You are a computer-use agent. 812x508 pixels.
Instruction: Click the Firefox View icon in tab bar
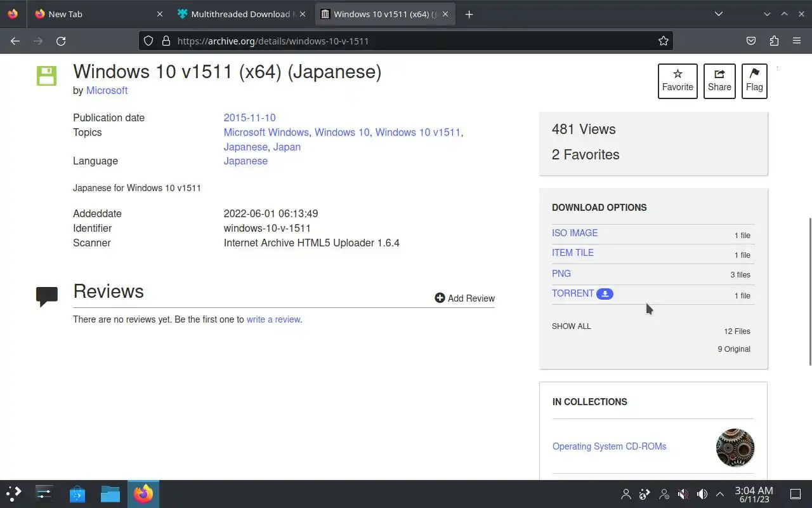point(13,13)
